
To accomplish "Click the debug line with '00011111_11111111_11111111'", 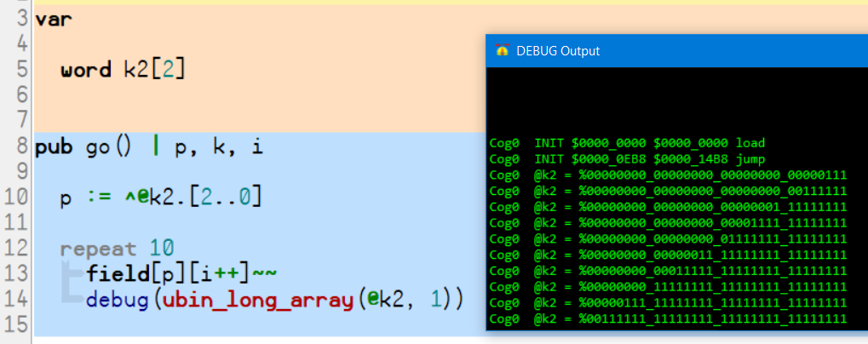I will (x=668, y=272).
